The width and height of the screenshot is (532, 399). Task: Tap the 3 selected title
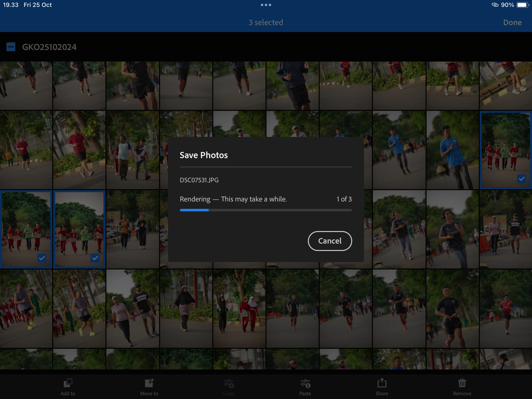(266, 22)
